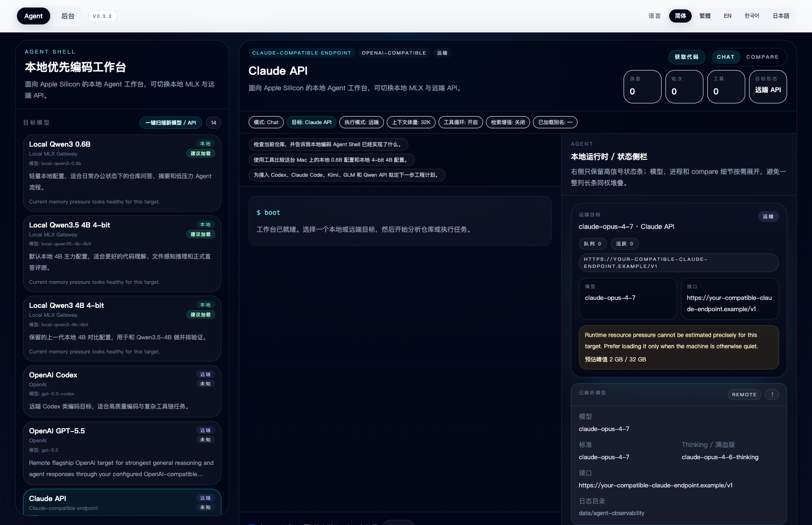This screenshot has height=525, width=812.
Task: Choose the OpenAI GPT-5.5 target
Action: tap(122, 453)
